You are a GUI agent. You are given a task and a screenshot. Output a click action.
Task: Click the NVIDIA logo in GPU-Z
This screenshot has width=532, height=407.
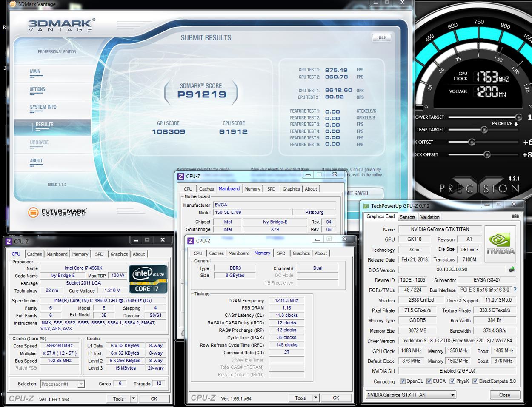pos(500,244)
